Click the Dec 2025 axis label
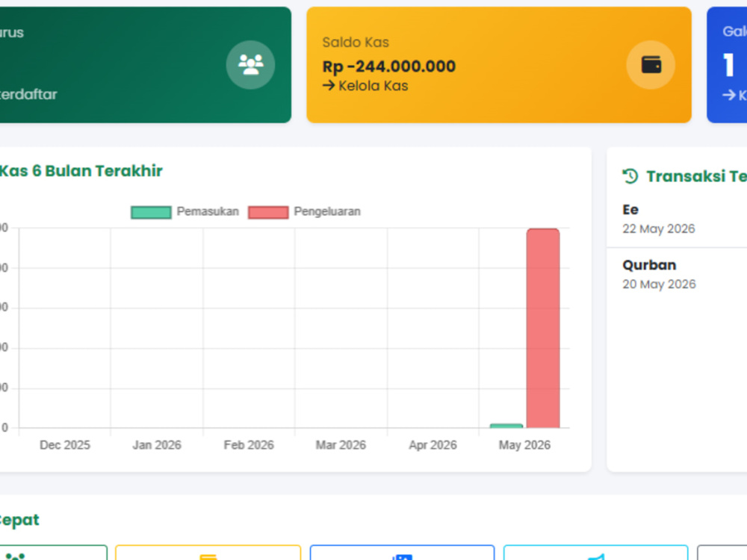This screenshot has width=747, height=560. click(65, 445)
